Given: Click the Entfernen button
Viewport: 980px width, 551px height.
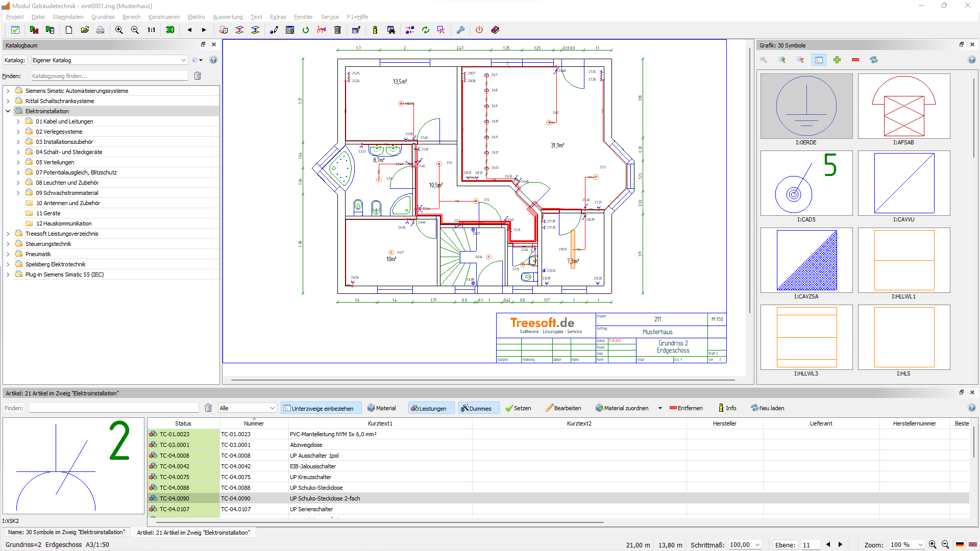Looking at the screenshot, I should 685,408.
